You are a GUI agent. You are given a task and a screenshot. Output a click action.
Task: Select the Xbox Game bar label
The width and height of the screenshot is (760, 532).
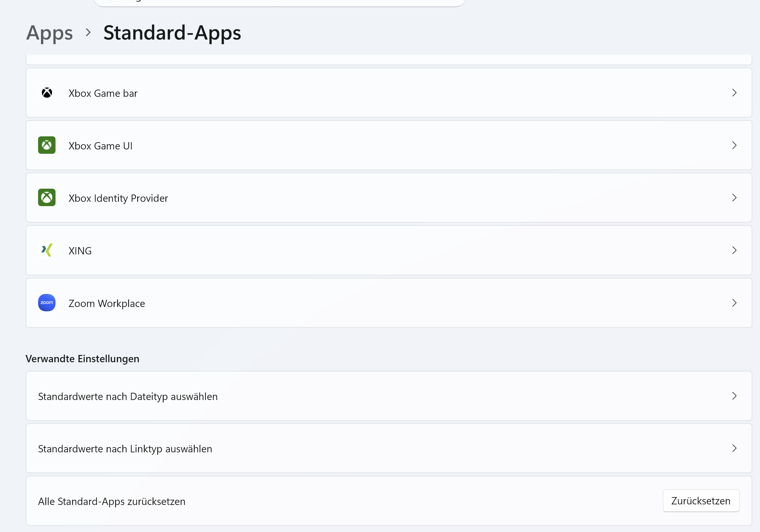[103, 93]
